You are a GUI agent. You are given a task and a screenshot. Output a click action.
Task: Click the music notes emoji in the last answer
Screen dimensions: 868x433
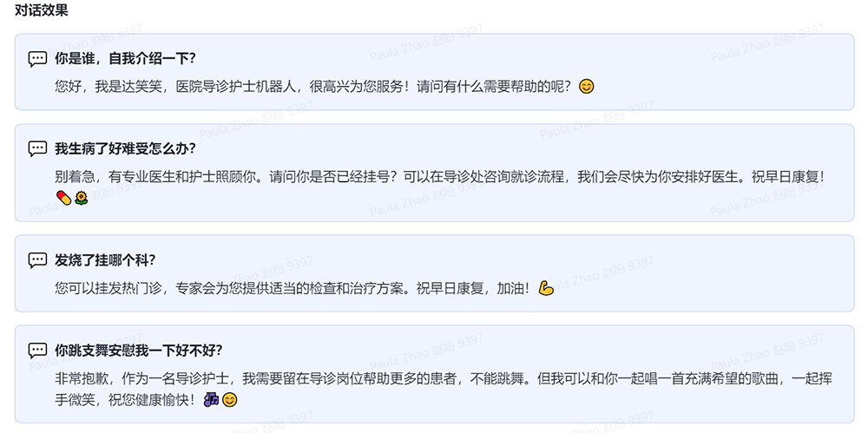tap(211, 400)
